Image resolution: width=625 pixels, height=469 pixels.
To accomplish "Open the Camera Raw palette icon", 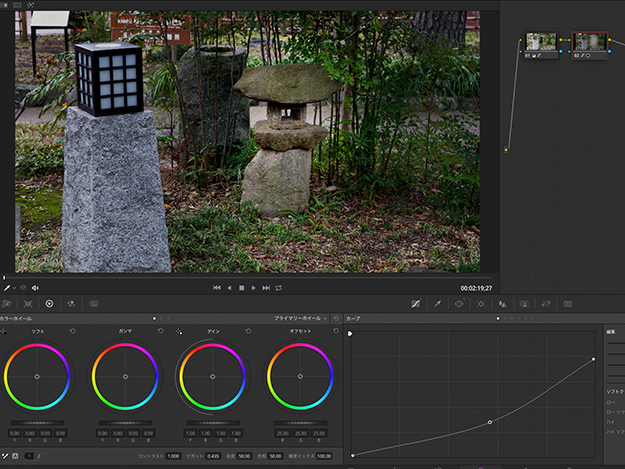I will point(8,303).
